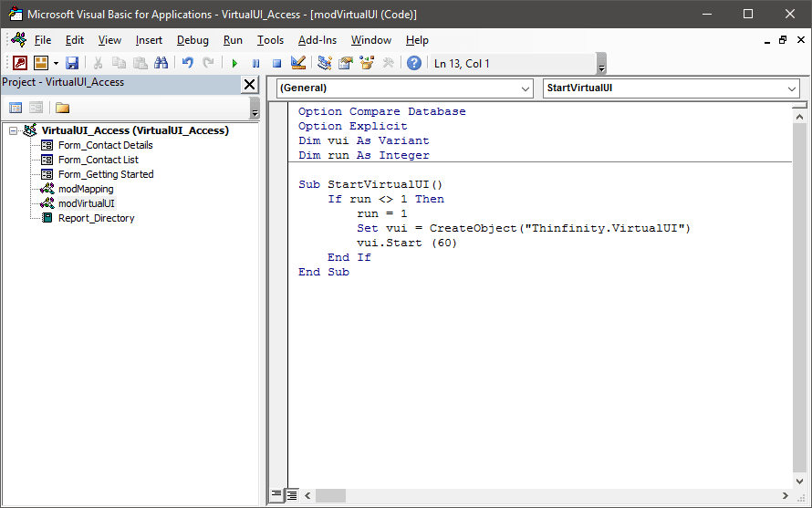
Task: Click the 'Option Explicit' code line
Action: [353, 126]
